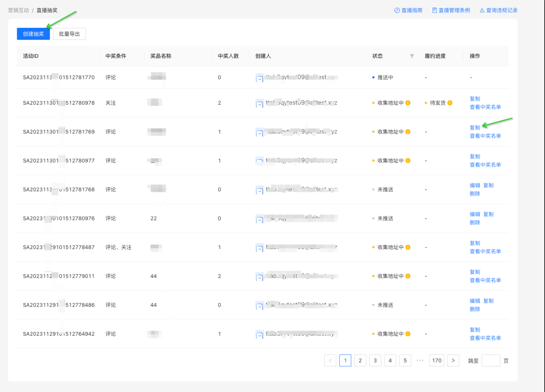Edit the activity ending 101512780976
The width and height of the screenshot is (545, 392).
[475, 214]
